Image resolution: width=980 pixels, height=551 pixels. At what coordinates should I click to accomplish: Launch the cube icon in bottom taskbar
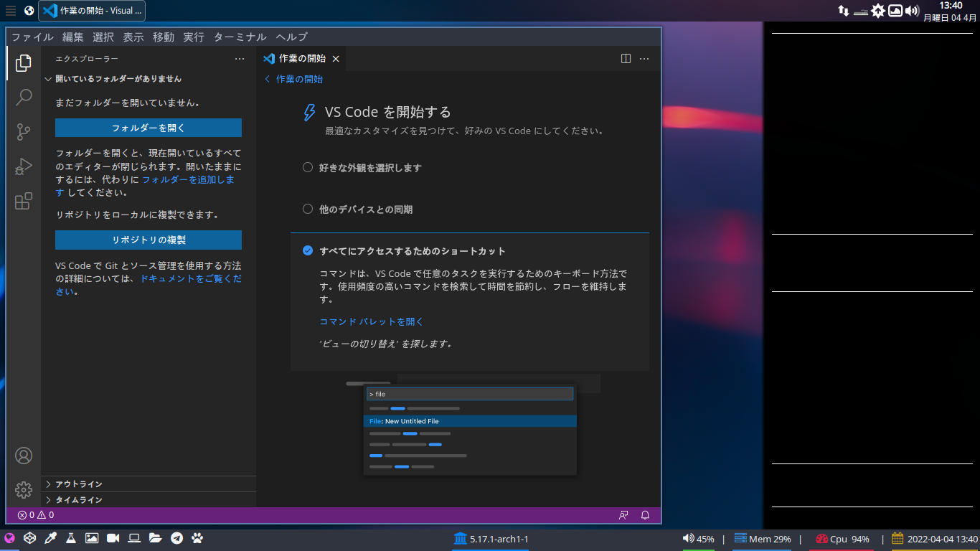(x=30, y=538)
